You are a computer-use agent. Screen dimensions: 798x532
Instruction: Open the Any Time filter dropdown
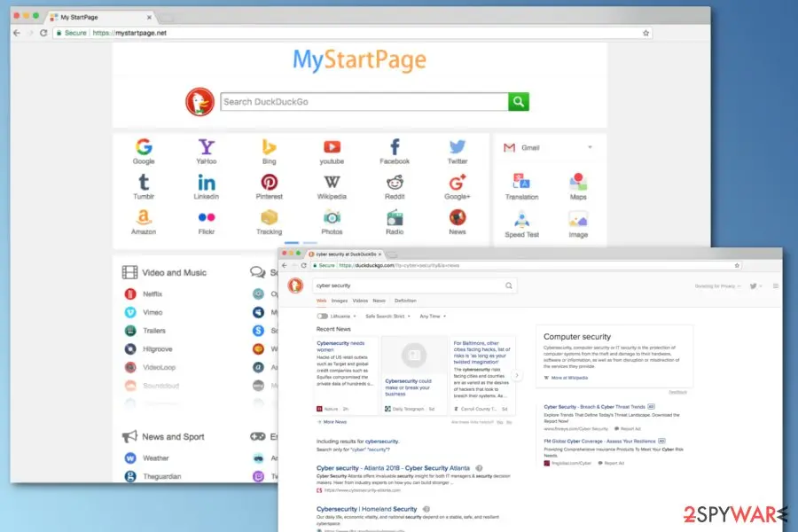(x=433, y=317)
